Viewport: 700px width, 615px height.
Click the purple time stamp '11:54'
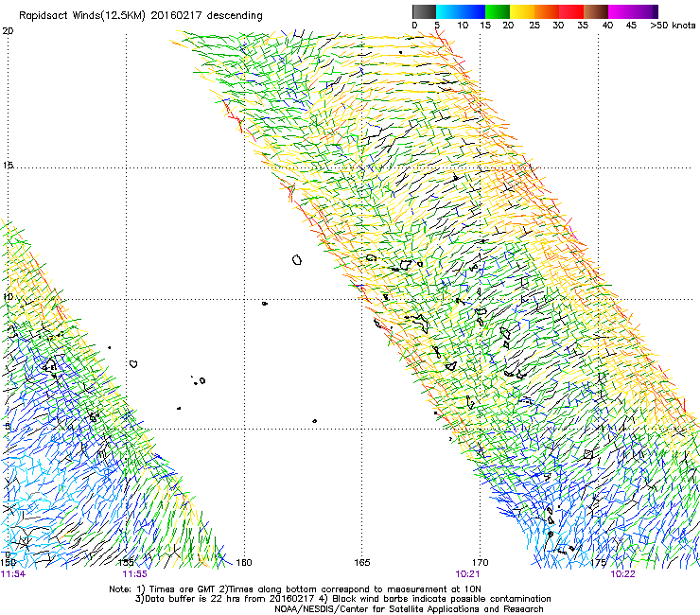(x=13, y=574)
